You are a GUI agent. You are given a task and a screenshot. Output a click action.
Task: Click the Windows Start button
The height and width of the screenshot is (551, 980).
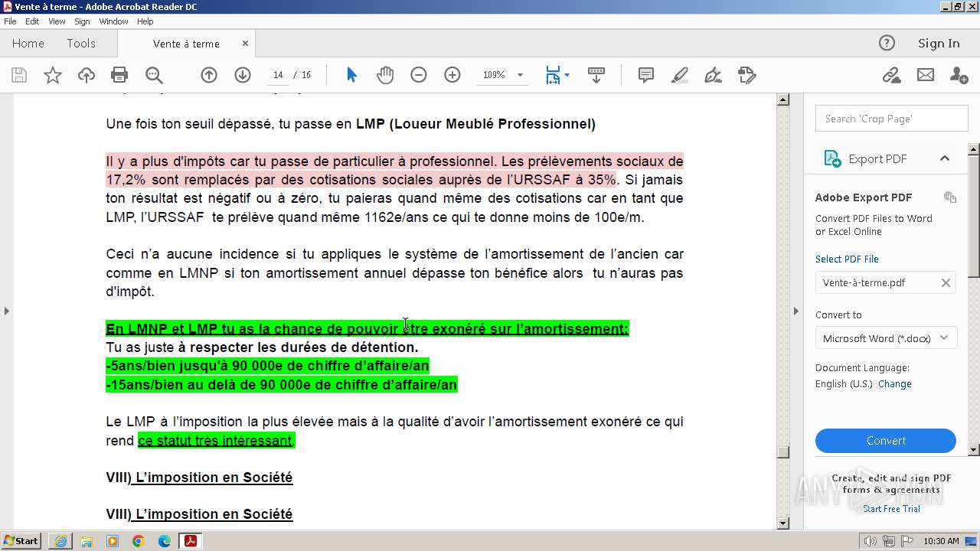[21, 541]
